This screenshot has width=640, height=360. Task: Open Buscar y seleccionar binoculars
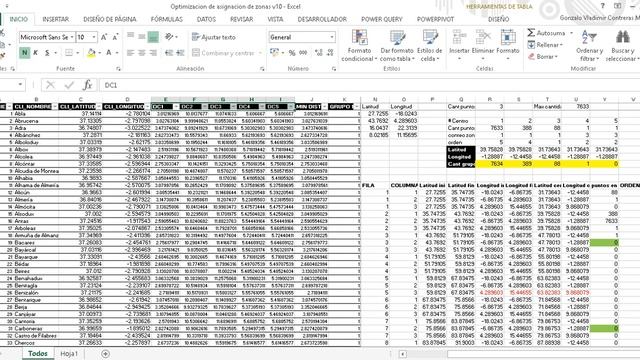(622, 45)
